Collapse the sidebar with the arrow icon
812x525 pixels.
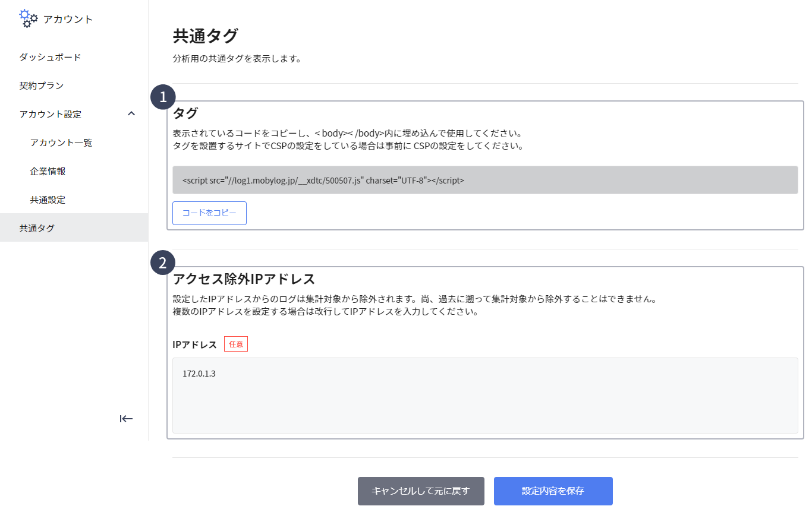pyautogui.click(x=126, y=419)
